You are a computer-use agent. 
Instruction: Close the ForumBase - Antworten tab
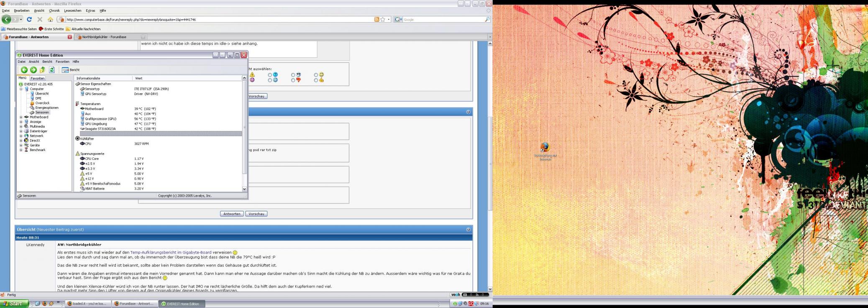coord(70,37)
